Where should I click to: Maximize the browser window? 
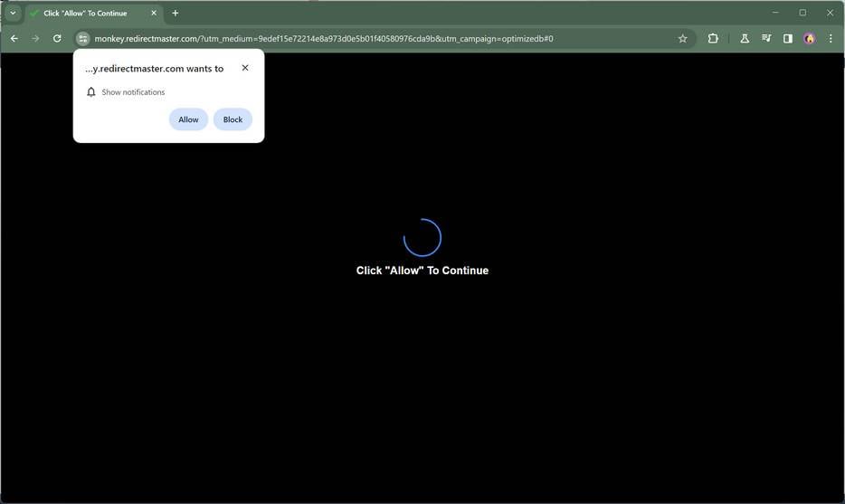pos(802,13)
